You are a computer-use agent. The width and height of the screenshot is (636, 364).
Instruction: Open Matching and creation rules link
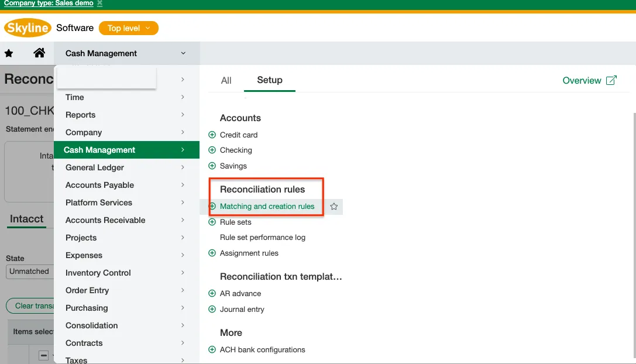click(267, 207)
